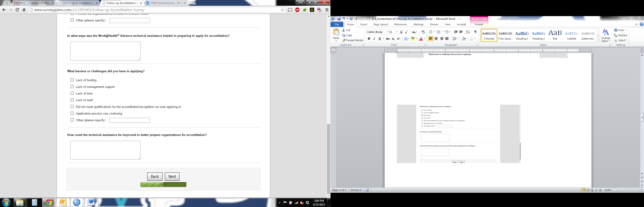Apply the Title style
The height and width of the screenshot is (207, 644).
click(x=555, y=35)
